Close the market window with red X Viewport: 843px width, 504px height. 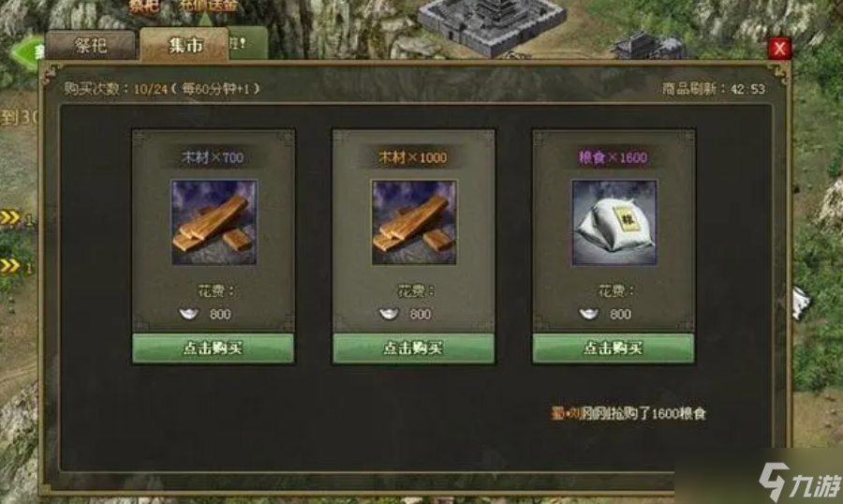[779, 49]
